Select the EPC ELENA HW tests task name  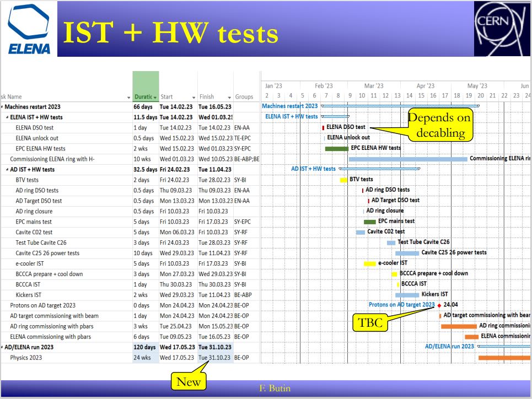(40, 149)
